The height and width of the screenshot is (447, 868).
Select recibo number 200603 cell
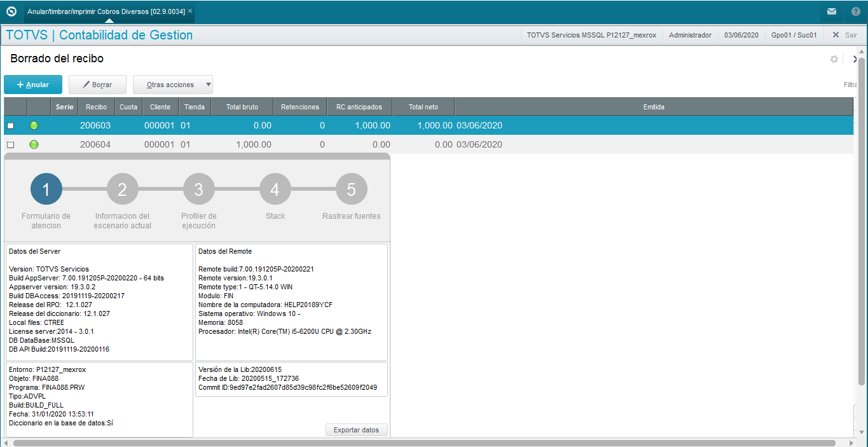(95, 126)
